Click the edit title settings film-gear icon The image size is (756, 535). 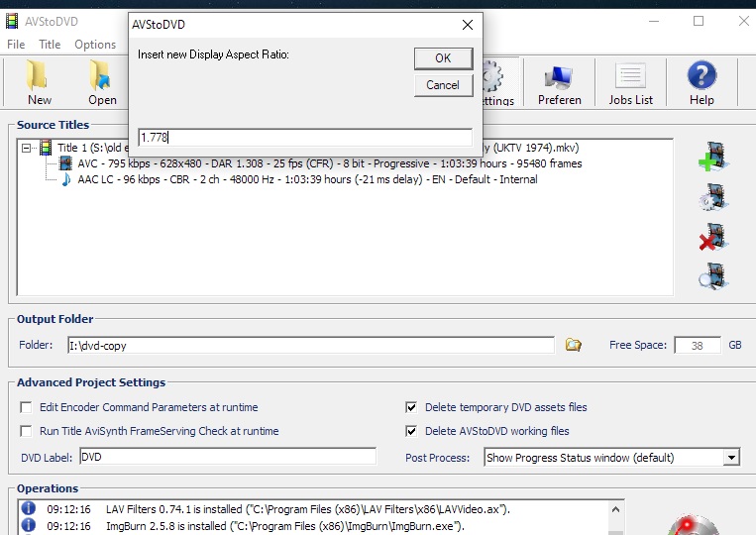click(x=713, y=196)
